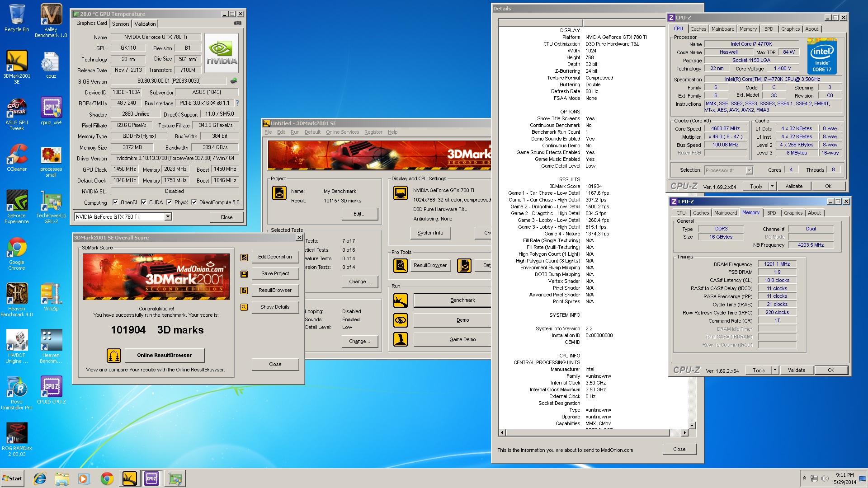
Task: Click Edit... button under Project
Action: click(x=360, y=214)
